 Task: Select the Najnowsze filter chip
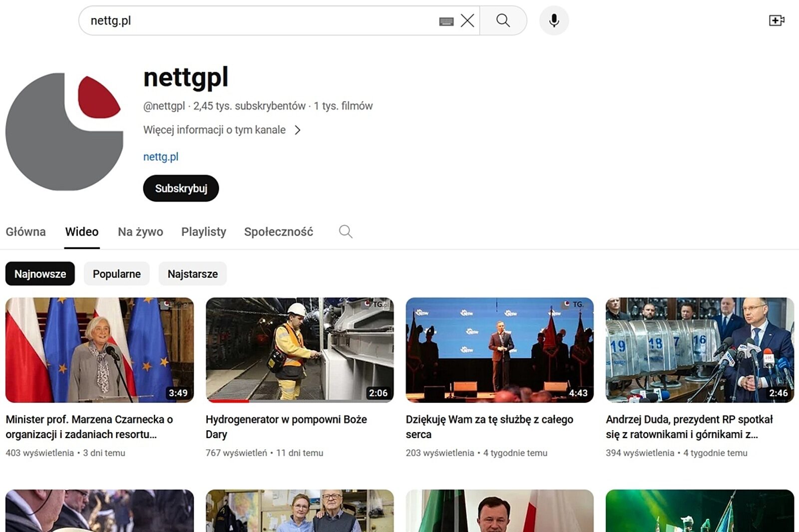coord(40,274)
